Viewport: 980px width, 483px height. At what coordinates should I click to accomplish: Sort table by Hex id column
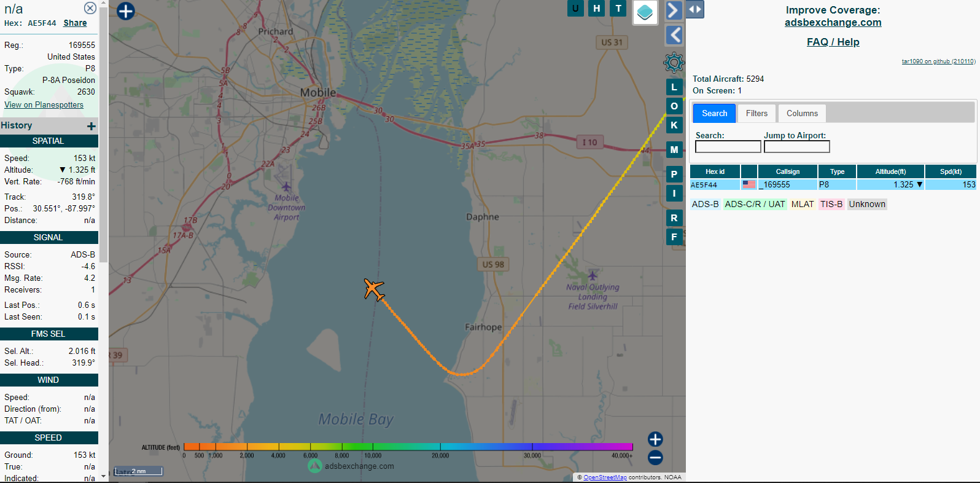click(715, 171)
